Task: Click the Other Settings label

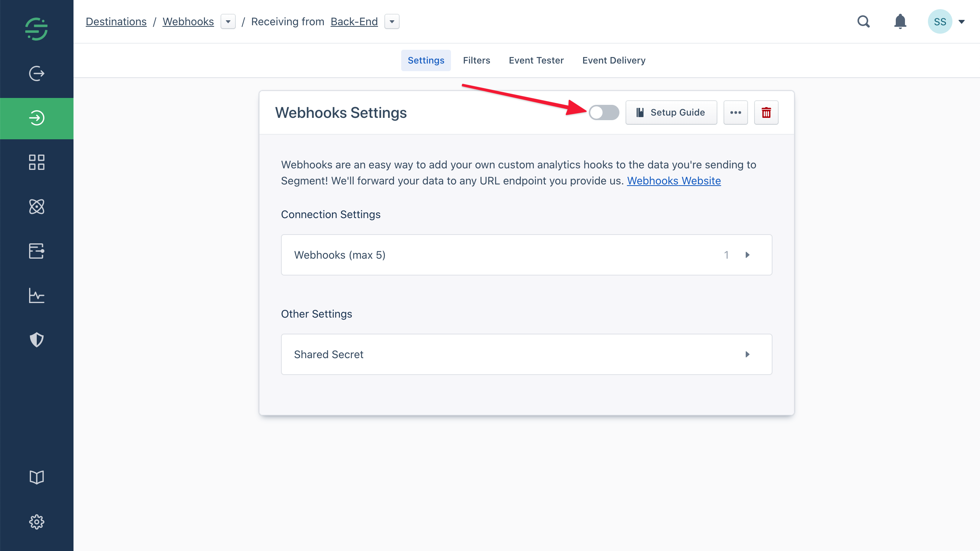Action: [317, 314]
